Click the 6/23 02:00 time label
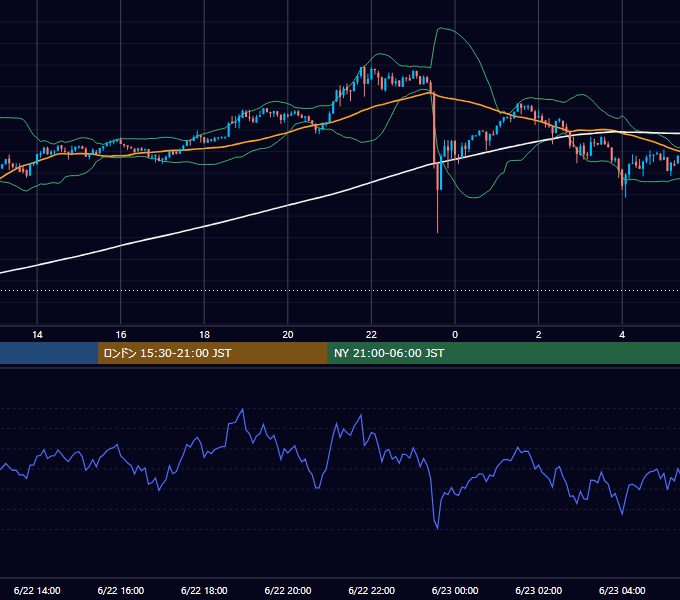This screenshot has width=680, height=600. 538,590
